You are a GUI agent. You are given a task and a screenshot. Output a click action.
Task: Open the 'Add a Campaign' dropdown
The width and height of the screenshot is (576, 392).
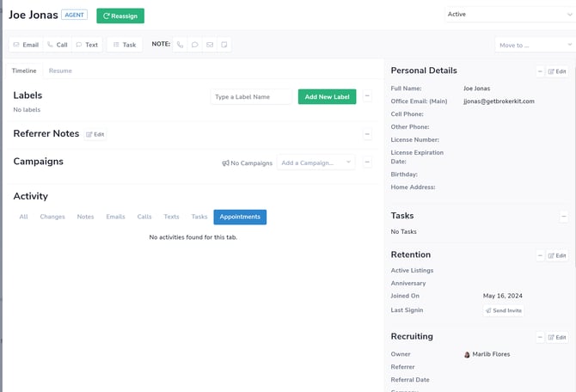(316, 162)
